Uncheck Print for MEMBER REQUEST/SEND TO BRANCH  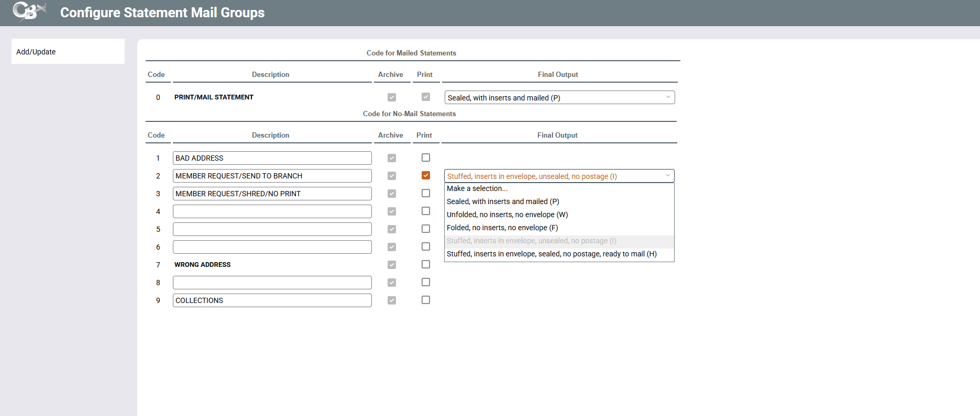click(426, 175)
